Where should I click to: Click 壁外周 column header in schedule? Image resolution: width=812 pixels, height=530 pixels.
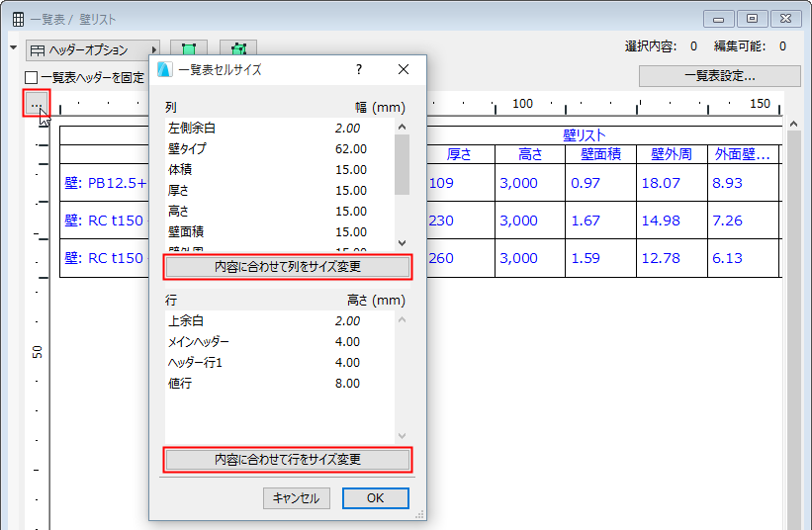(672, 154)
